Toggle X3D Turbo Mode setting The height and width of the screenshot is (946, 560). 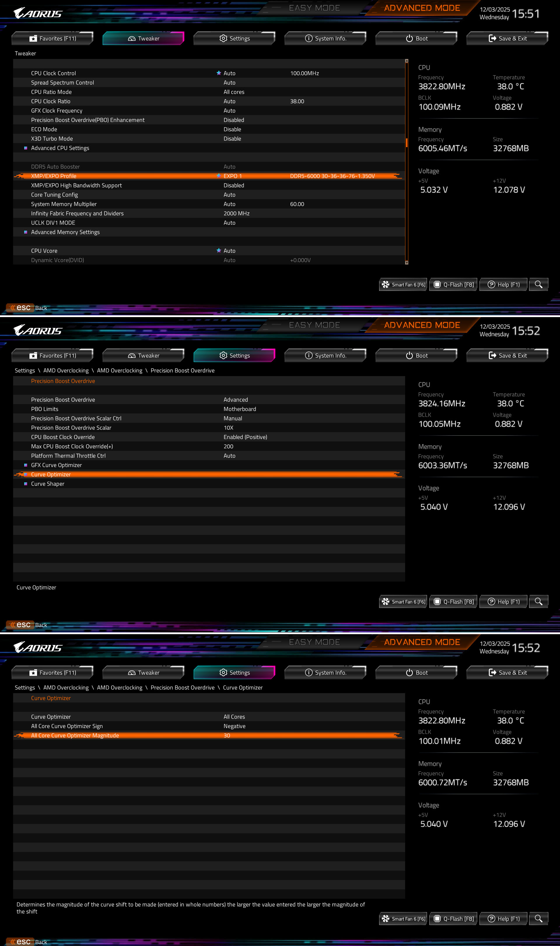pyautogui.click(x=232, y=139)
